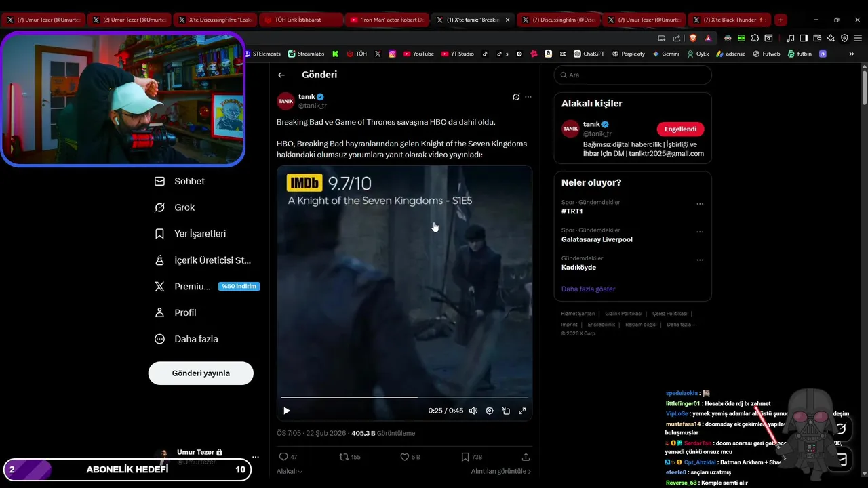
Task: Toggle the browser sidebar panel
Action: 804,38
